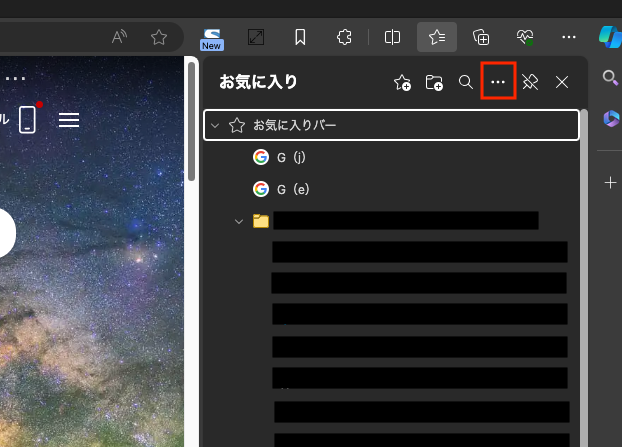Close the favorites panel
622x447 pixels.
coord(562,82)
